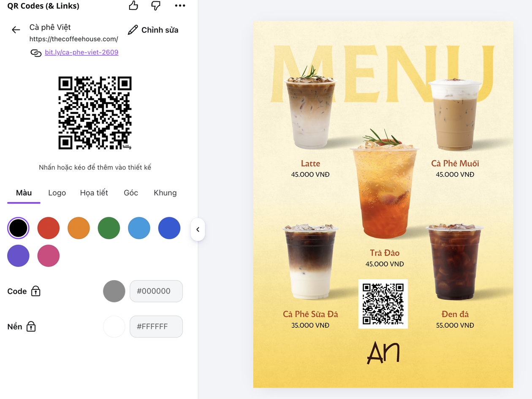Image resolution: width=532 pixels, height=399 pixels.
Task: Select the orange color swatch
Action: (79, 228)
